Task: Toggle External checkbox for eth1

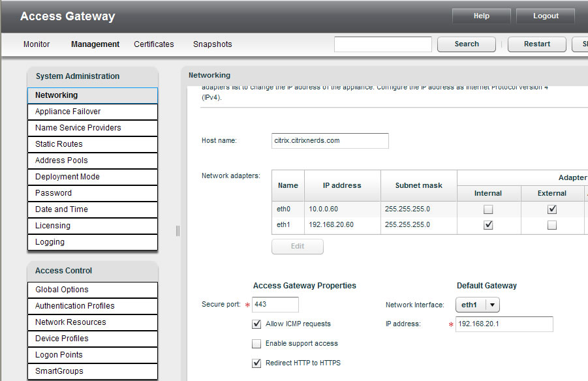Action: click(x=552, y=225)
